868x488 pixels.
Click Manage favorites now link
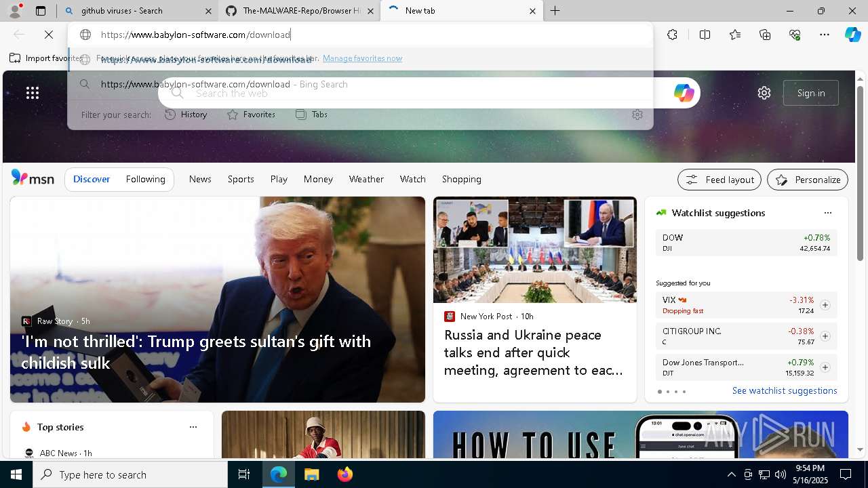(x=362, y=58)
